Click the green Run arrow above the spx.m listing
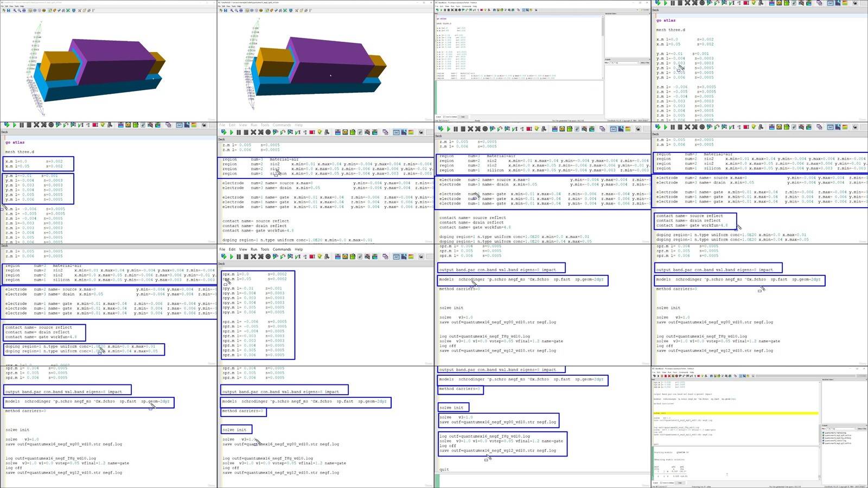868x488 pixels. point(232,256)
